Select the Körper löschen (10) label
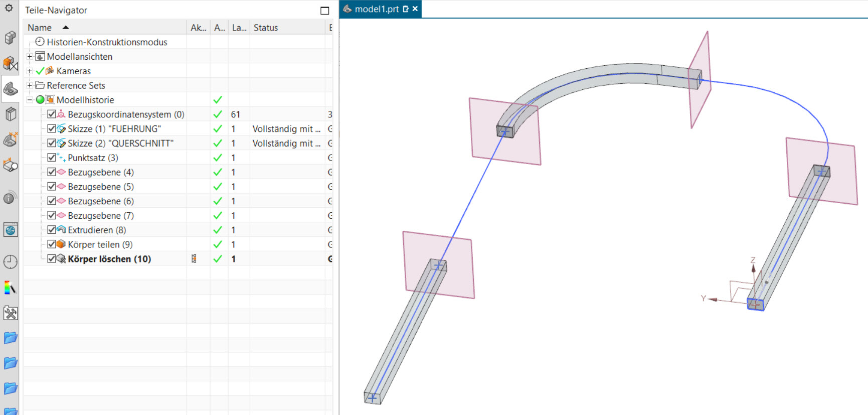868x415 pixels. [x=109, y=259]
